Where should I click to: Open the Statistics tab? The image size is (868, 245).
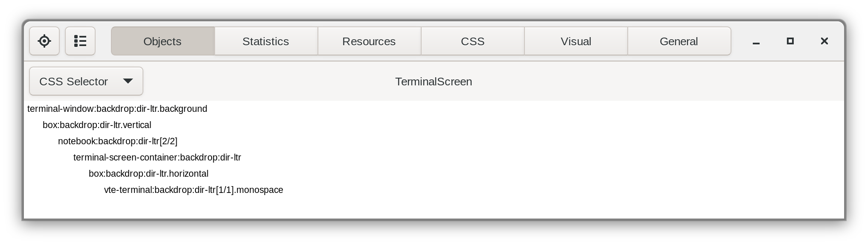(x=265, y=41)
